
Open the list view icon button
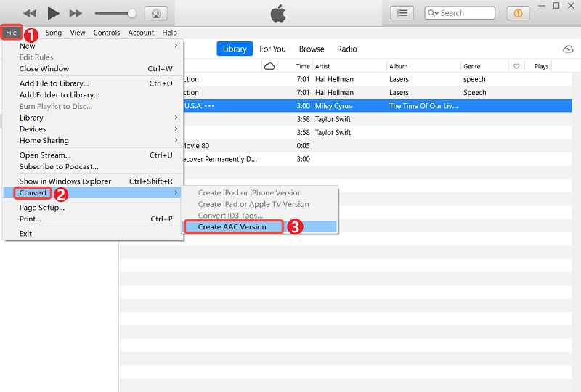[x=403, y=13]
